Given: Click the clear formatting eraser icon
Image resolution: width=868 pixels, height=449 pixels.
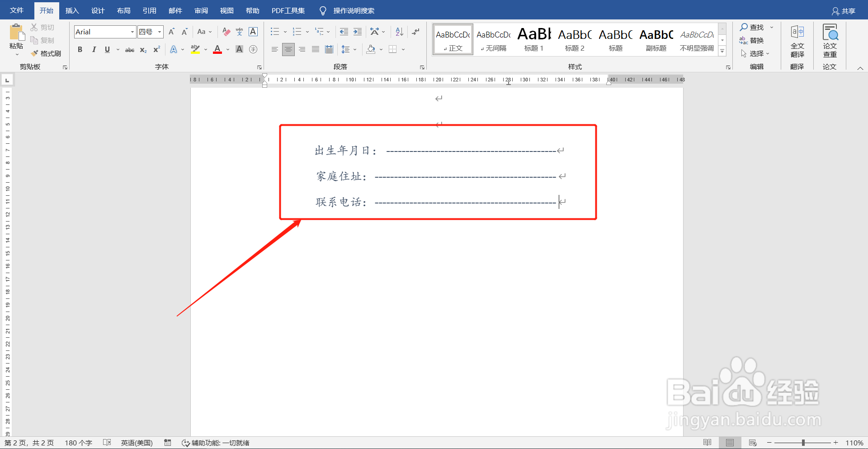Looking at the screenshot, I should (x=226, y=32).
